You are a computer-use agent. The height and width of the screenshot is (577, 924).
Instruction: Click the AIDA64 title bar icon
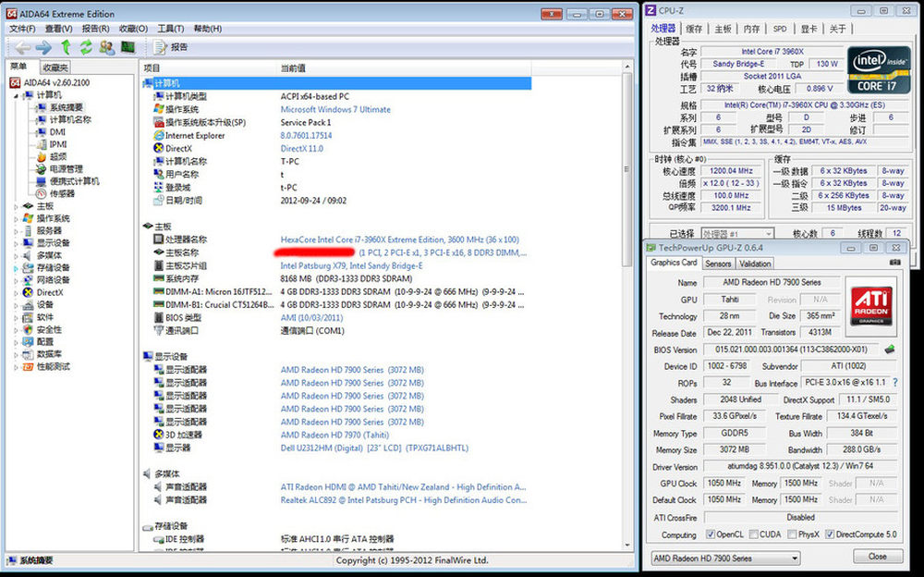[11, 13]
